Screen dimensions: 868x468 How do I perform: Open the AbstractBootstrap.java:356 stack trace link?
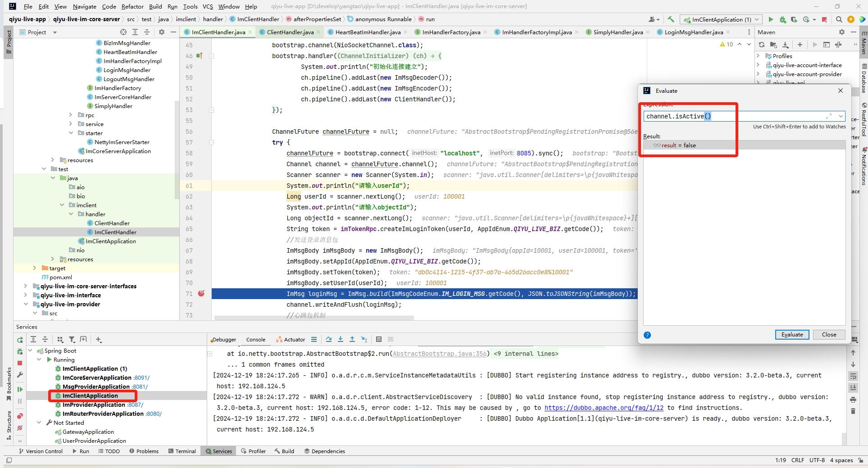[440, 354]
